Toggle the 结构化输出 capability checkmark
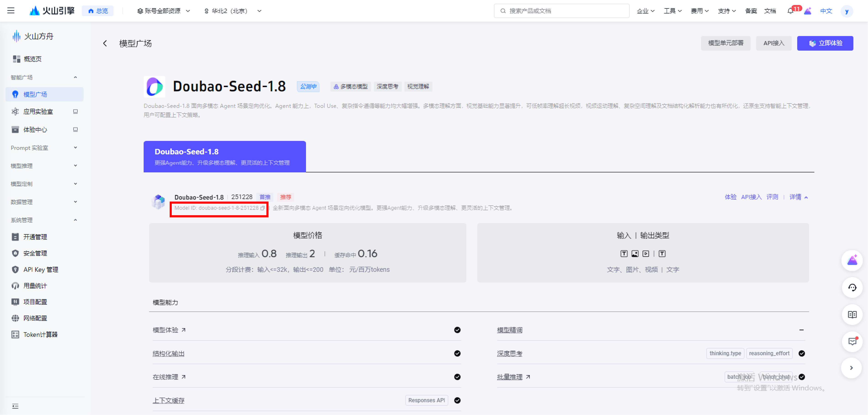Screen dimensions: 868x415 457,353
